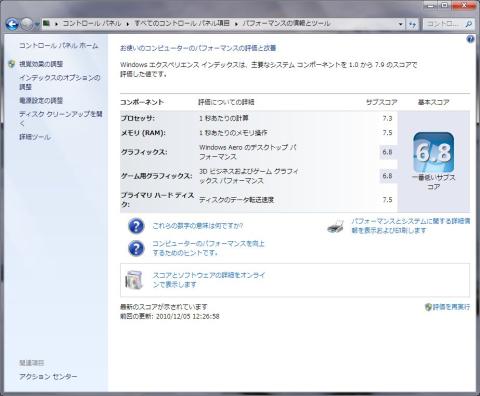This screenshot has height=396, width=480.
Task: Click the Control Panel icon in address bar
Action: (x=47, y=23)
